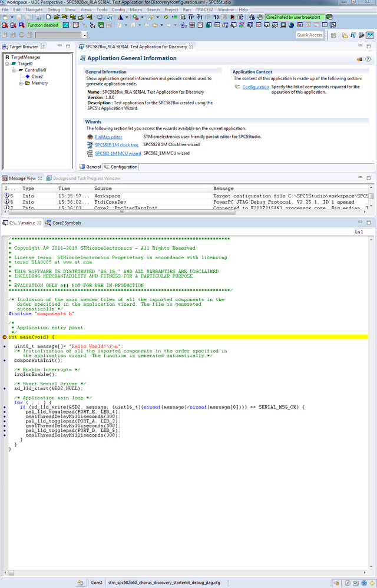
Task: Switch to the Background Task Progress Window tab
Action: [x=83, y=179]
